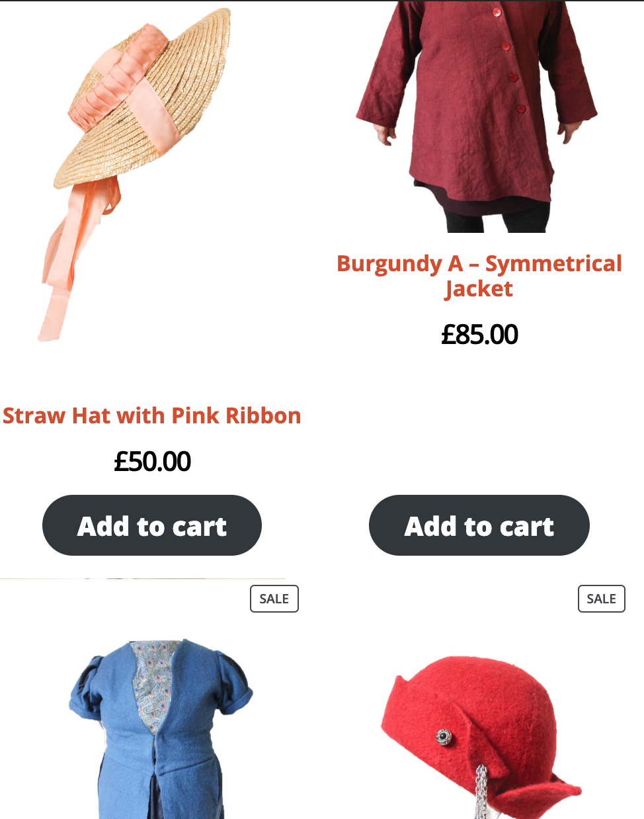The height and width of the screenshot is (819, 644).
Task: Open the Straw Hat with Pink Ribbon link
Action: [152, 415]
